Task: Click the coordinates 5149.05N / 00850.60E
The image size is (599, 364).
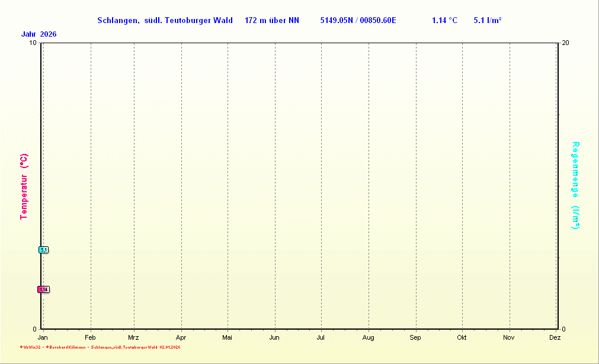Action: pyautogui.click(x=358, y=21)
